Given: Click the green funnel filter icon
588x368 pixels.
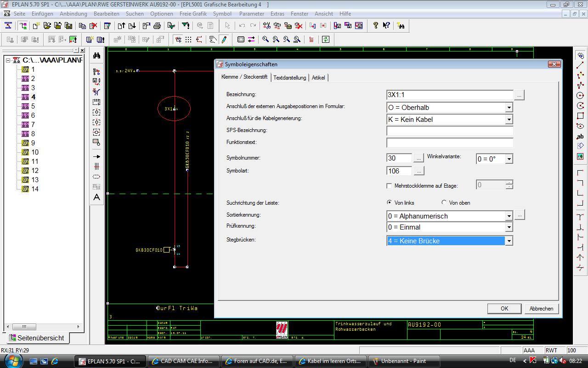Looking at the screenshot, I should [185, 26].
